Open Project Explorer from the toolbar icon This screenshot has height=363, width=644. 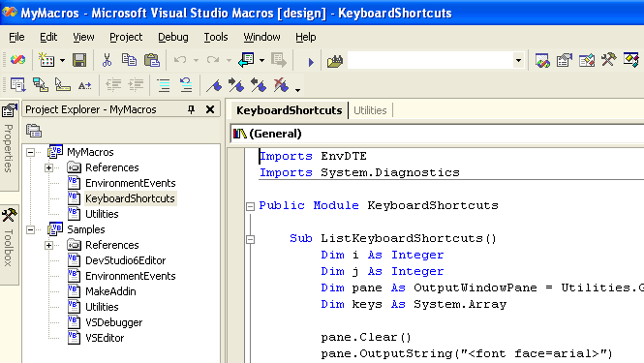pos(542,60)
